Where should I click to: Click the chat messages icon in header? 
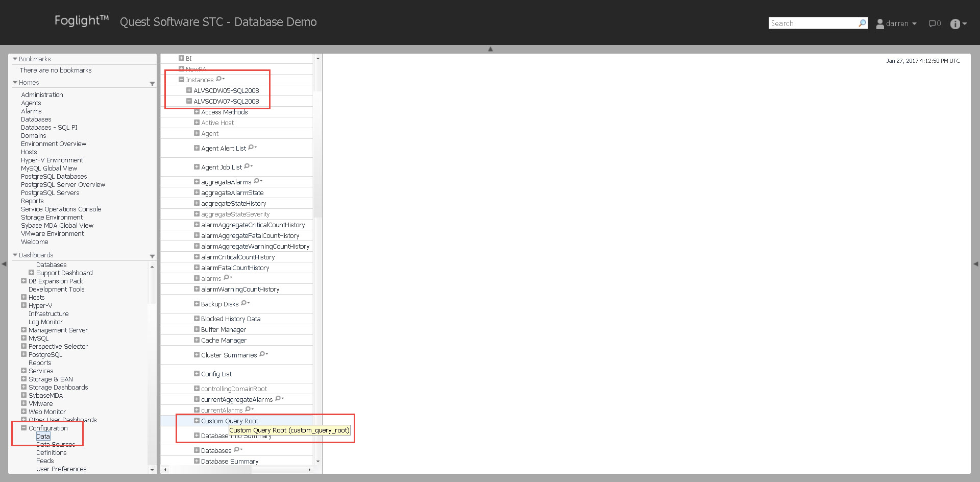pos(934,23)
